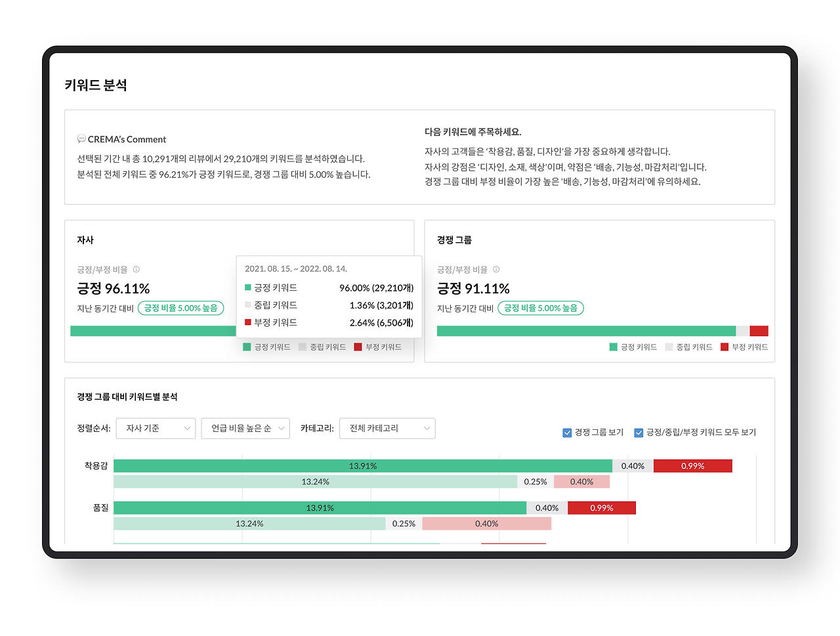The width and height of the screenshot is (840, 636).
Task: Click the green ratio bar in 자사 card
Action: [x=153, y=331]
